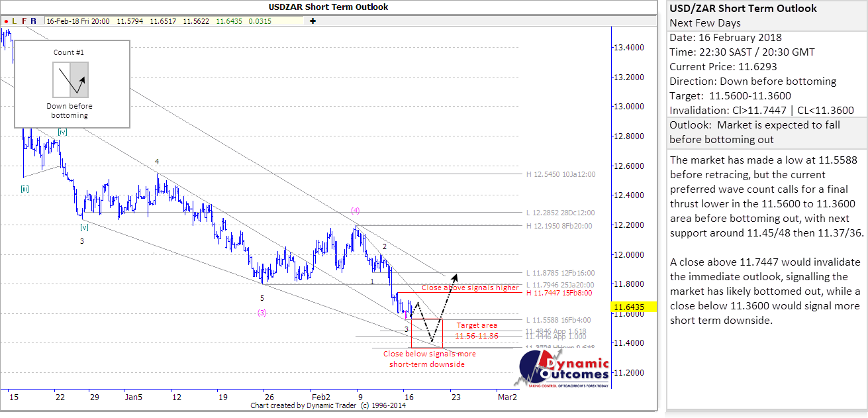The image size is (868, 418).
Task: Click the yellow 11.6435 current price tag
Action: pos(633,307)
